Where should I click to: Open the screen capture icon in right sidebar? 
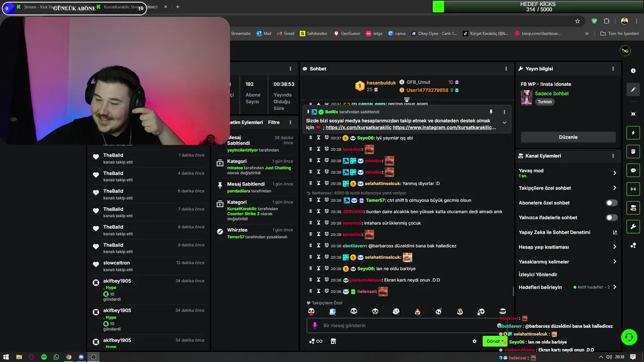(x=633, y=114)
